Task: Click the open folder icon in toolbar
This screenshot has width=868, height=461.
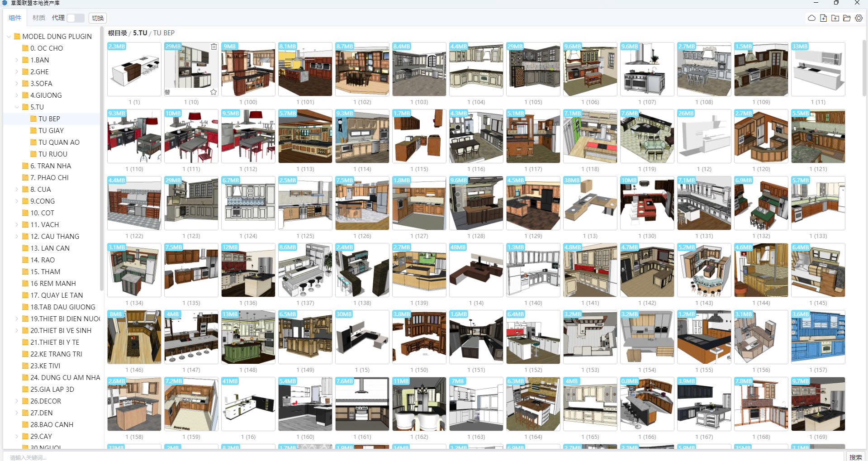Action: tap(847, 18)
